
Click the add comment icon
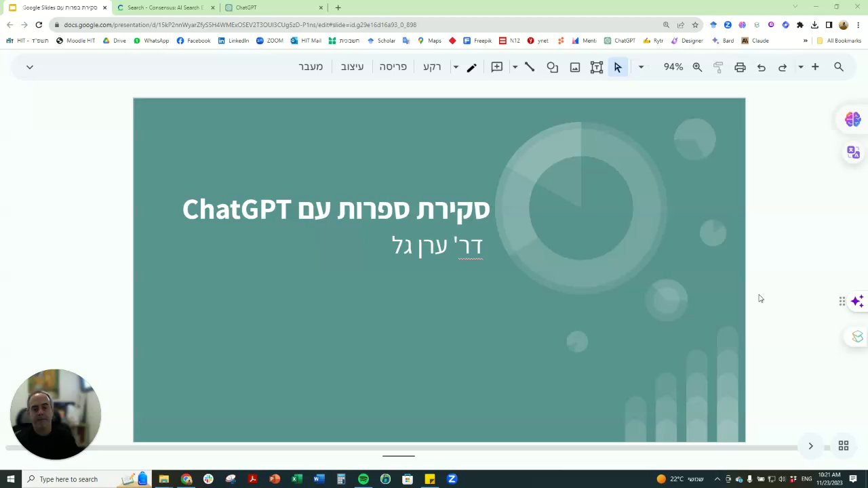click(x=497, y=67)
